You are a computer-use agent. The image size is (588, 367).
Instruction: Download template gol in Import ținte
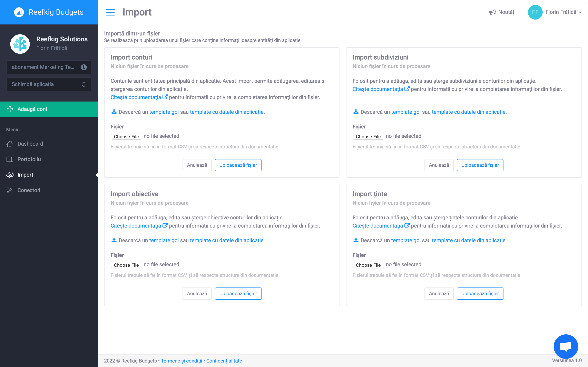(x=405, y=240)
